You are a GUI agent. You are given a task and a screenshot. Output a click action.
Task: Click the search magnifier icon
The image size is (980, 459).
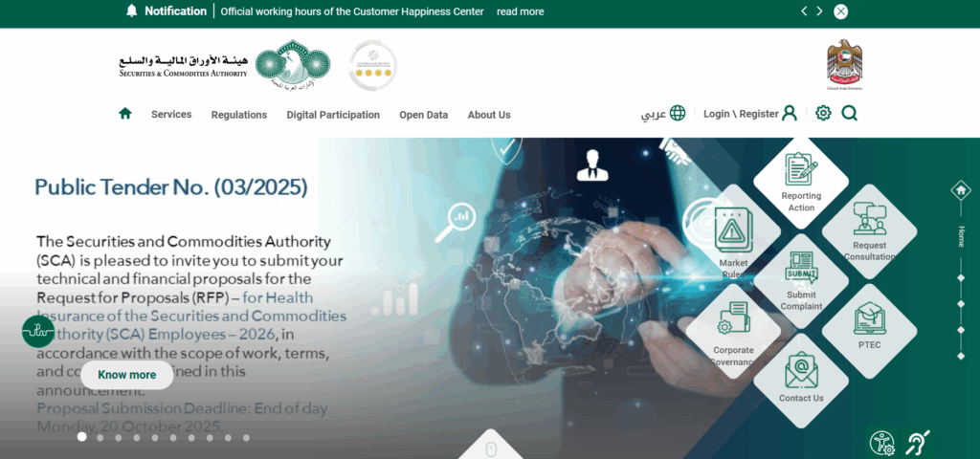point(850,113)
